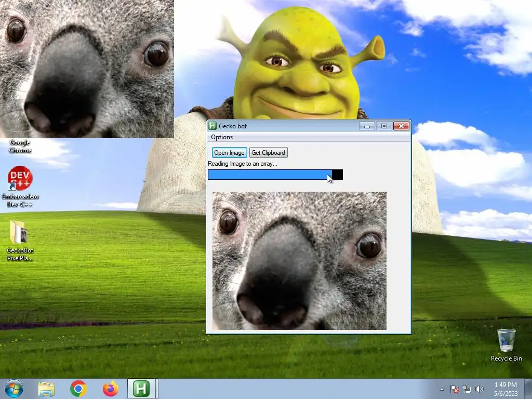Select the Recycle Bin desktop icon
532x399 pixels.
(x=506, y=345)
